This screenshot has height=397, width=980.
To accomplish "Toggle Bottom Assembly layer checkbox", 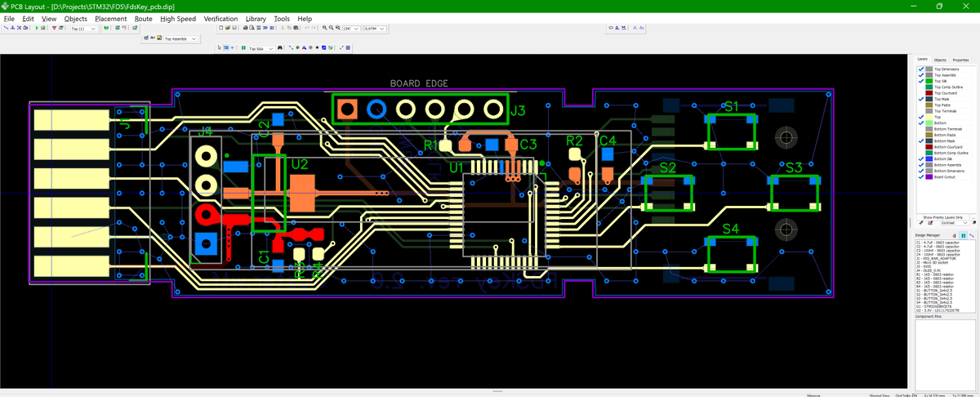I will tap(921, 165).
